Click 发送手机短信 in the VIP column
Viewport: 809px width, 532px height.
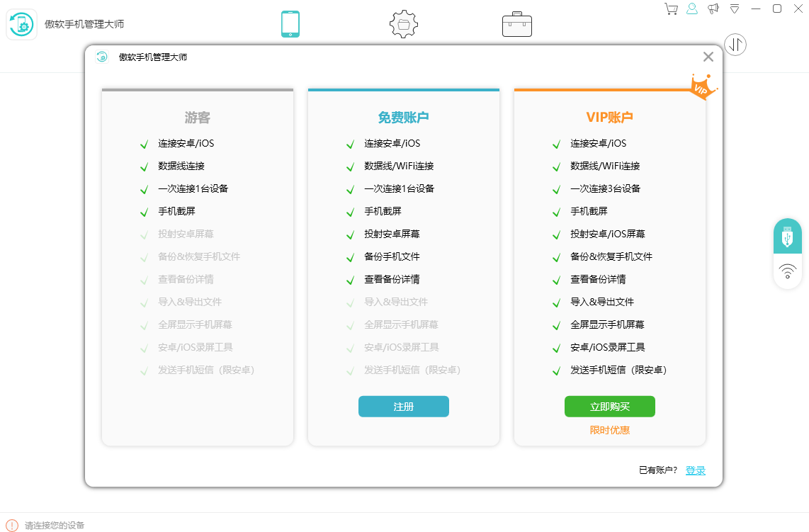click(618, 370)
